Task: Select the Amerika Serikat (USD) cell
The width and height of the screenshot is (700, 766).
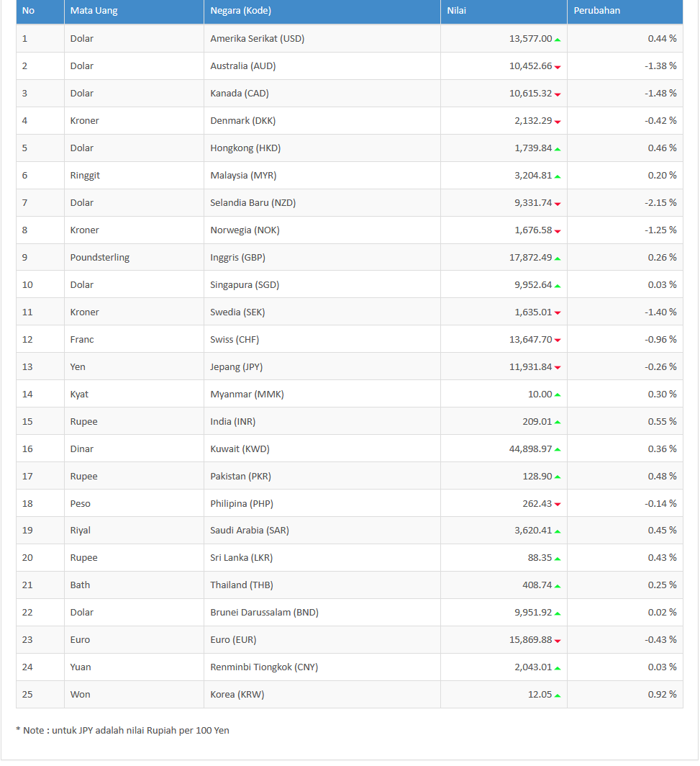Action: 322,39
